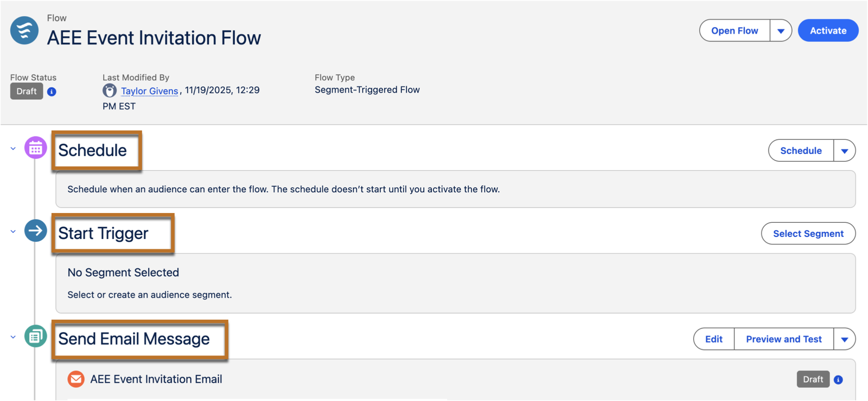Image resolution: width=868 pixels, height=401 pixels.
Task: Click the Draft status badge under Flow Status
Action: point(26,91)
